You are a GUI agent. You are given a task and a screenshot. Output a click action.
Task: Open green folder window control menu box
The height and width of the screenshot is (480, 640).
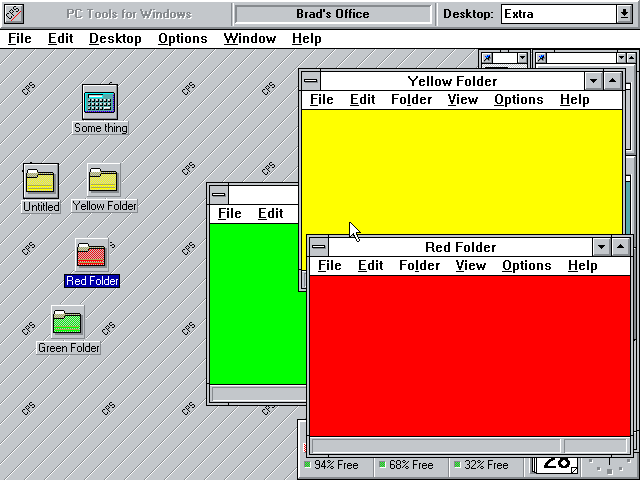(219, 194)
